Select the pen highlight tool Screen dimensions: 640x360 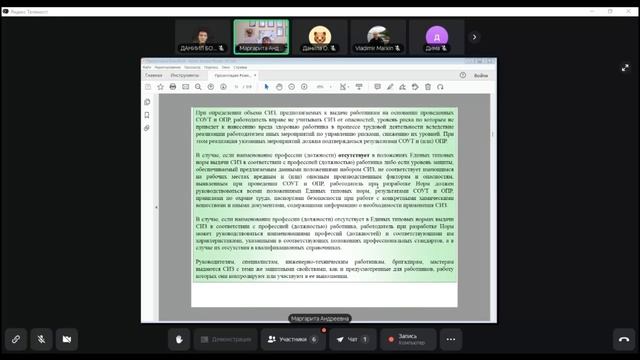coord(390,87)
